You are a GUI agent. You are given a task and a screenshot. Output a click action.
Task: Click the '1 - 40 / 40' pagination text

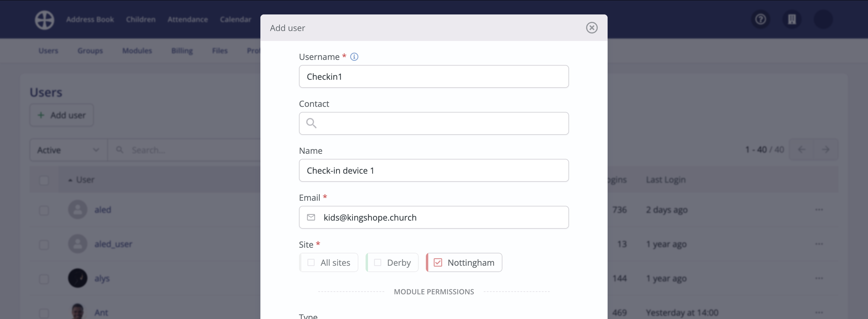coord(765,149)
